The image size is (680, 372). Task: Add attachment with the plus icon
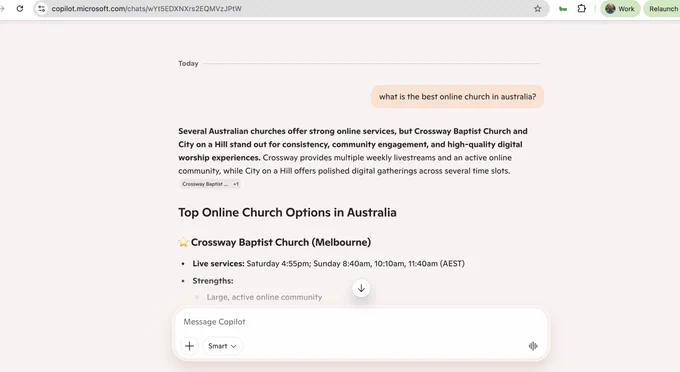[190, 346]
